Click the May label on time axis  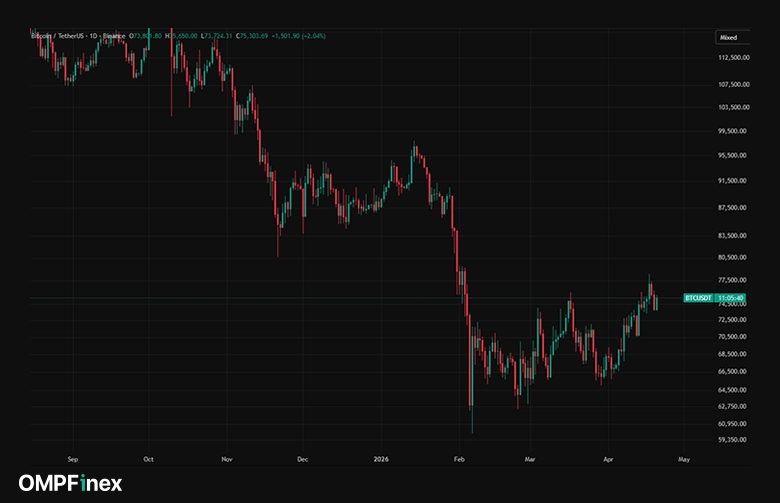pos(684,459)
